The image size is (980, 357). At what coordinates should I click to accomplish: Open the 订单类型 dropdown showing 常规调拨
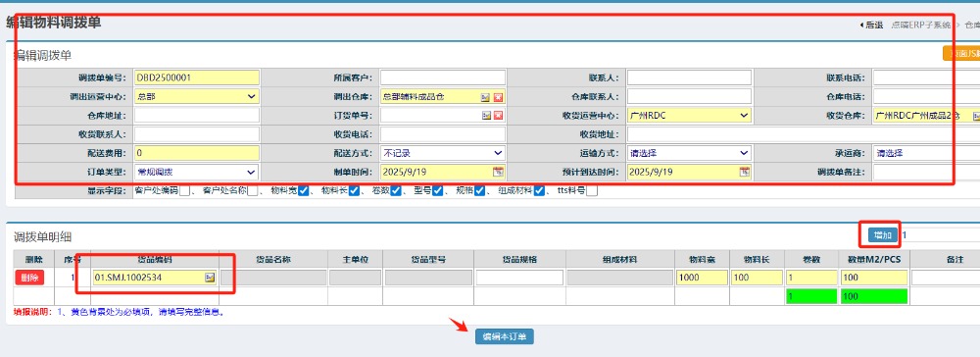(x=197, y=172)
